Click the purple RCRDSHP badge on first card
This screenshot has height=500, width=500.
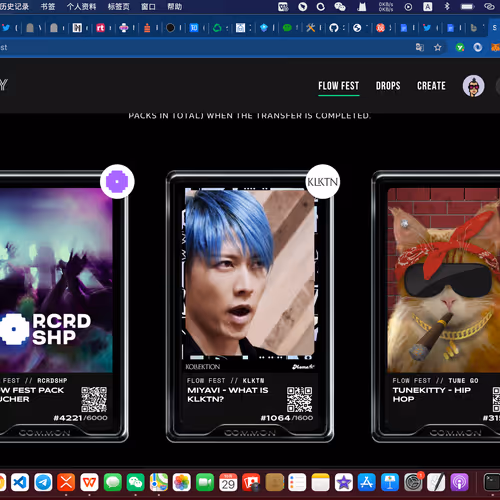(117, 182)
